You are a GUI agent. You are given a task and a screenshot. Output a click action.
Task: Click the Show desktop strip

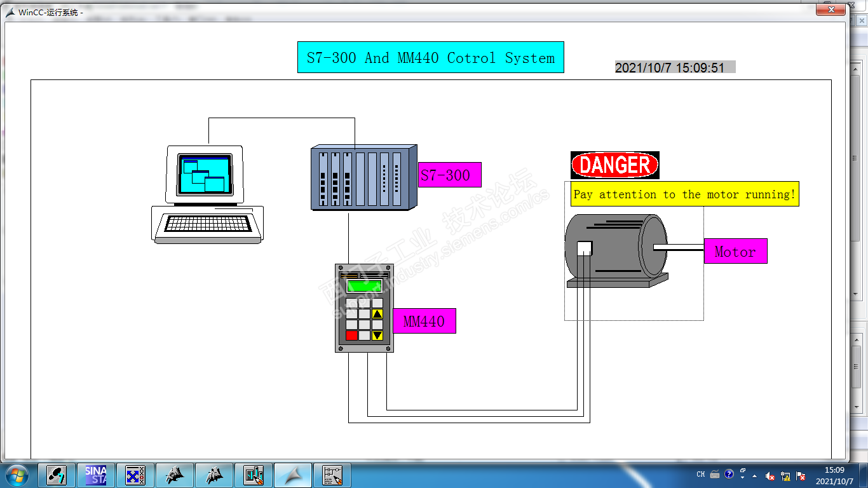(863, 475)
